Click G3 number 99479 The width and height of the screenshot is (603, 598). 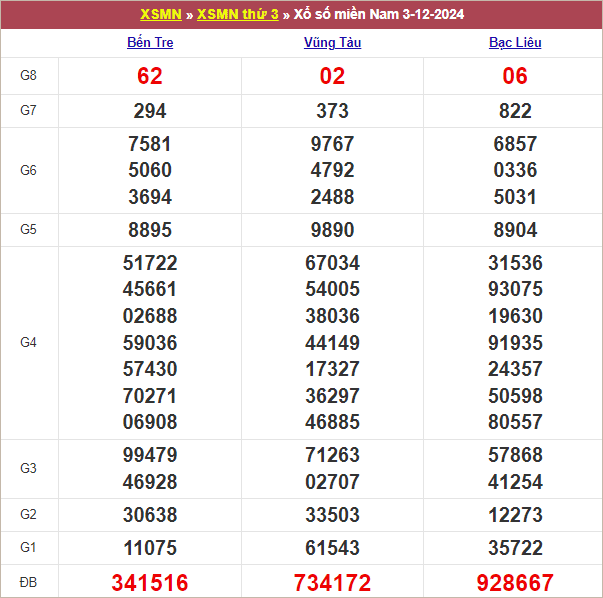coord(150,455)
